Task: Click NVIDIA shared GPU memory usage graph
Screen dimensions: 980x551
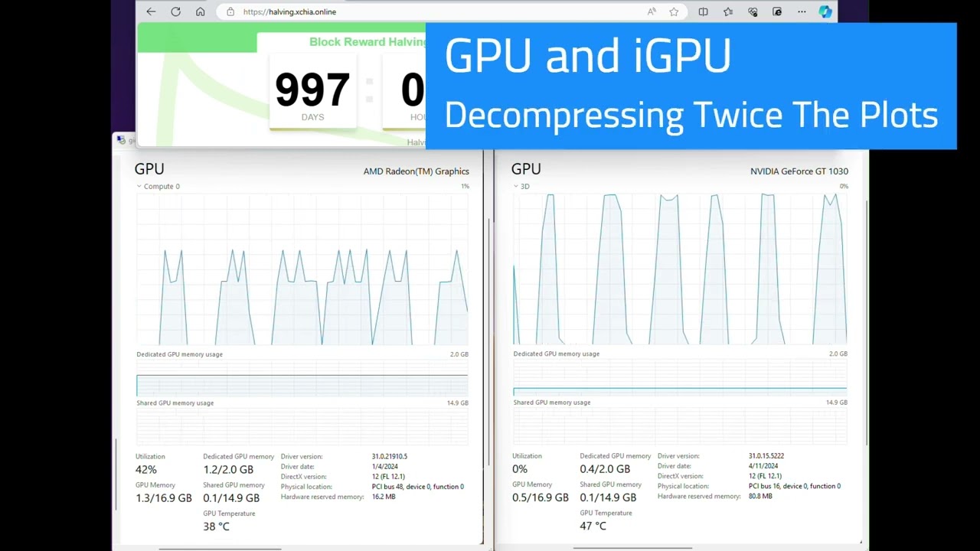Action: point(680,425)
